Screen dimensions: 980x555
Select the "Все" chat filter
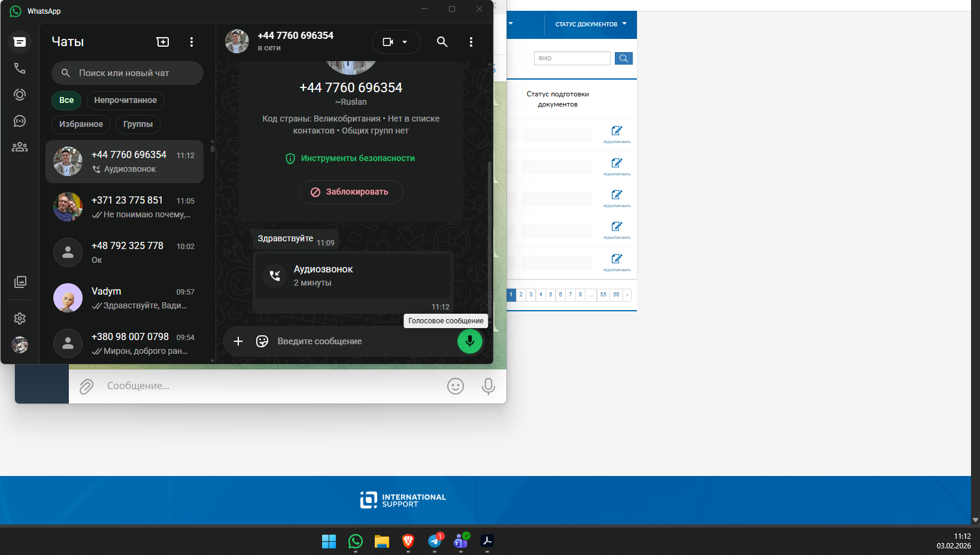[x=66, y=101]
